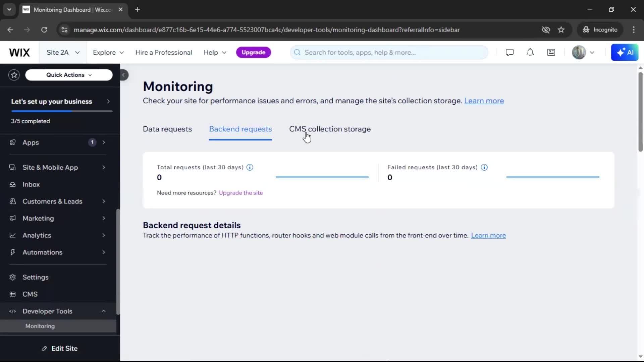The height and width of the screenshot is (362, 644).
Task: Click the Automations lightning icon
Action: click(x=13, y=252)
